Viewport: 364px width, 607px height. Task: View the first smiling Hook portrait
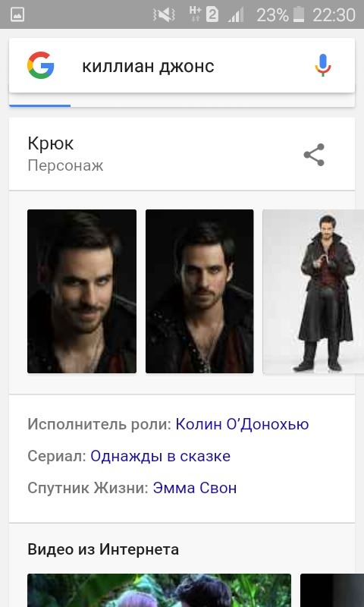(x=82, y=291)
